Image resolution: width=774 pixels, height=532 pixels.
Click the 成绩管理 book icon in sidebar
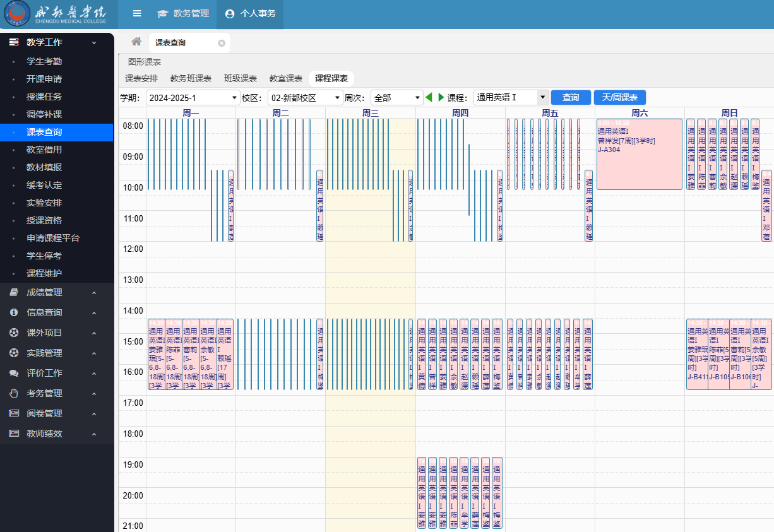pyautogui.click(x=13, y=292)
